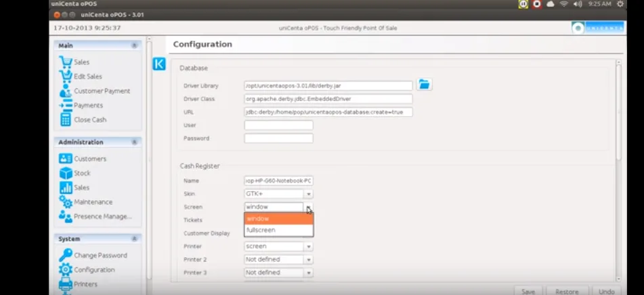Open the Stock box icon
Image resolution: width=644 pixels, height=295 pixels.
[65, 173]
